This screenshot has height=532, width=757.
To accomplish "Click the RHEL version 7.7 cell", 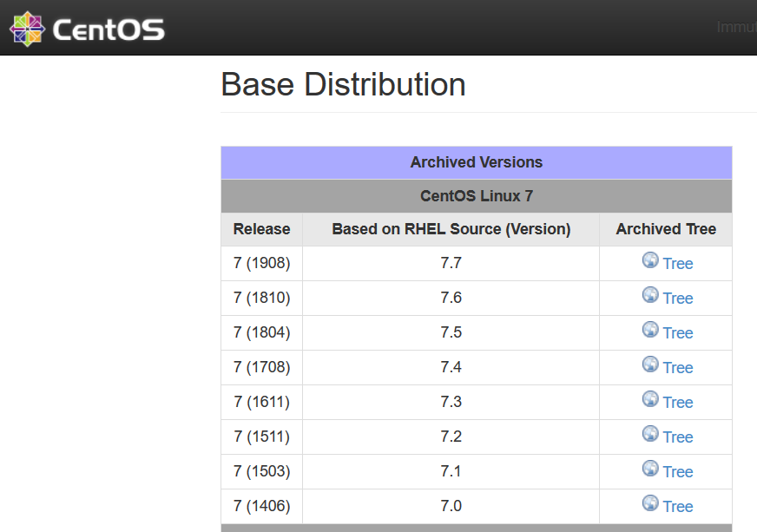I will pos(451,264).
